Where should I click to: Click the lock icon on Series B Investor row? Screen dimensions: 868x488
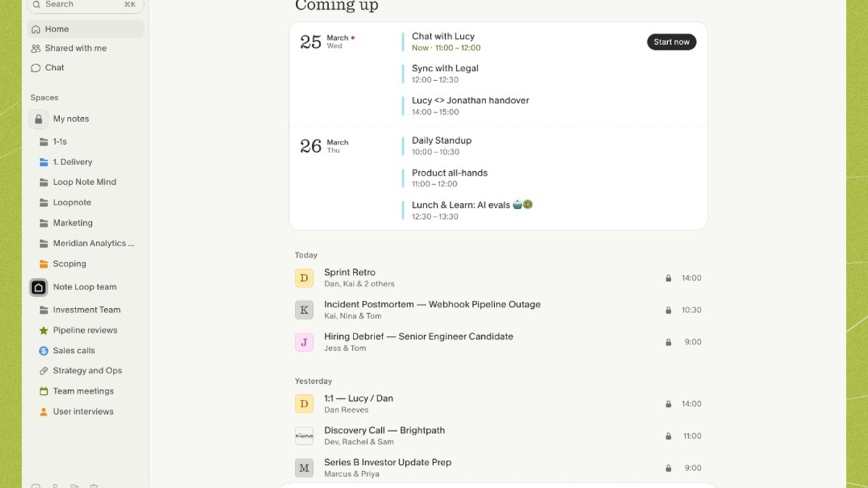pyautogui.click(x=668, y=469)
